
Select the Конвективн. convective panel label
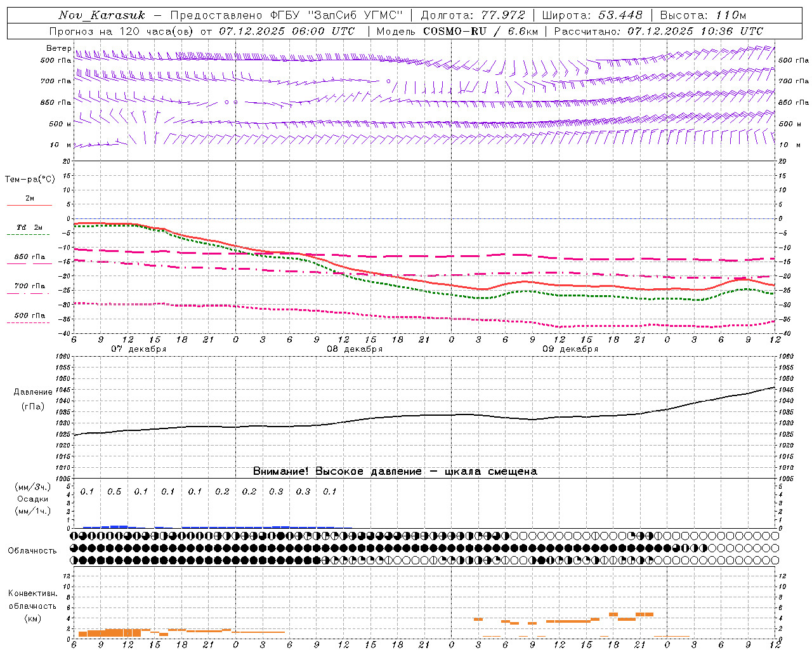pos(32,594)
